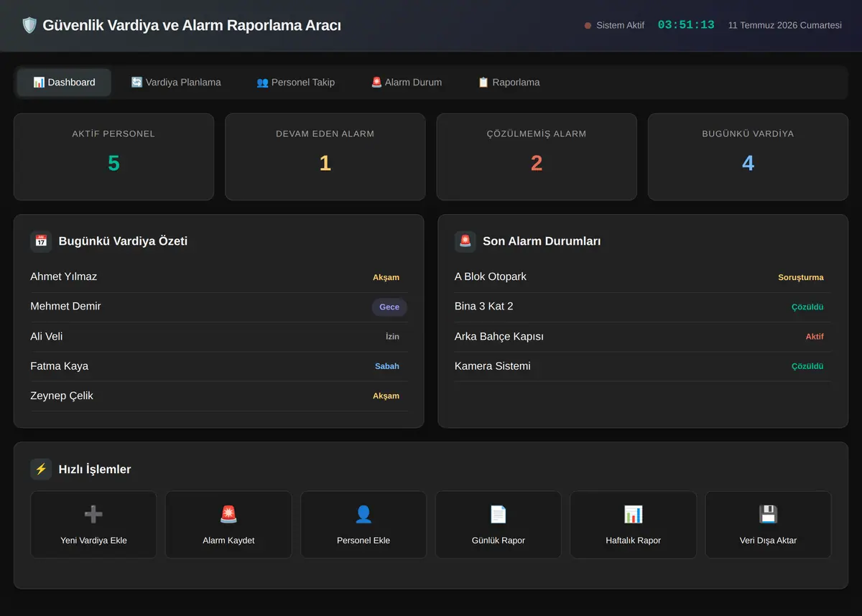Open the Alarm Durum tab
Image resolution: width=862 pixels, height=616 pixels.
[407, 83]
